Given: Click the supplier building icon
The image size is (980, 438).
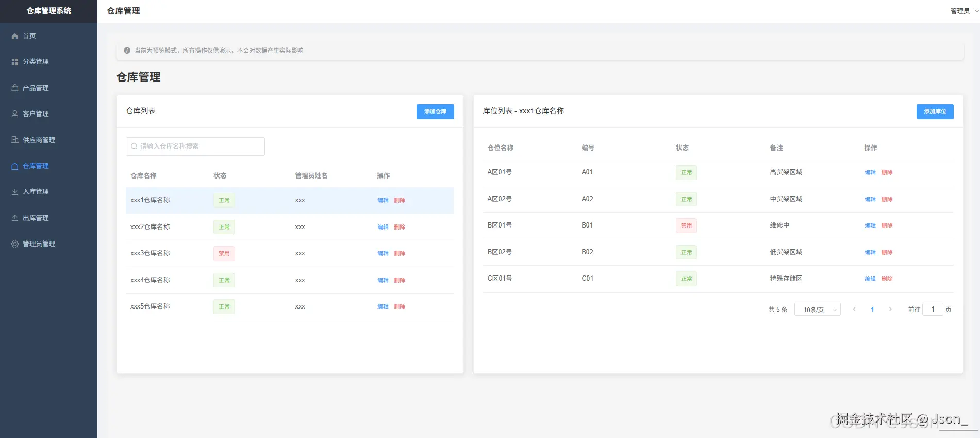Looking at the screenshot, I should coord(15,140).
